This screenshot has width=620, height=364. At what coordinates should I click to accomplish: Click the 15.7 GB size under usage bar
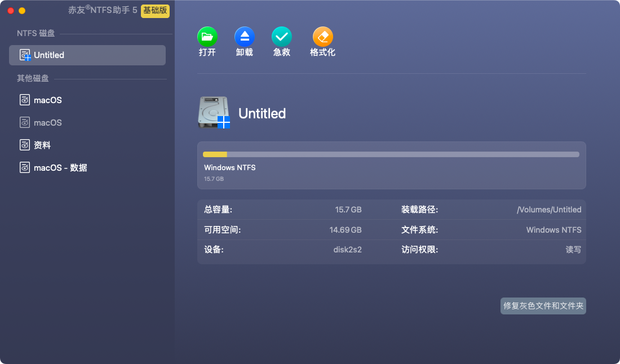coord(214,179)
